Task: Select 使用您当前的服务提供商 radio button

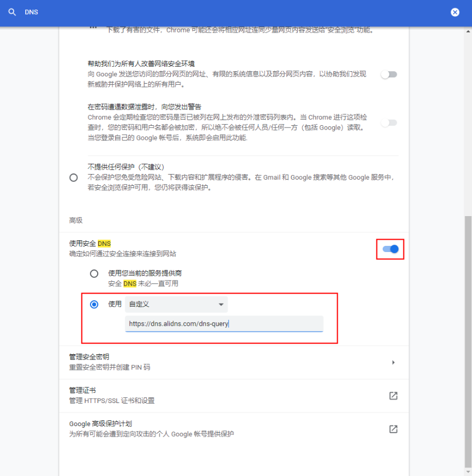Action: coord(94,273)
